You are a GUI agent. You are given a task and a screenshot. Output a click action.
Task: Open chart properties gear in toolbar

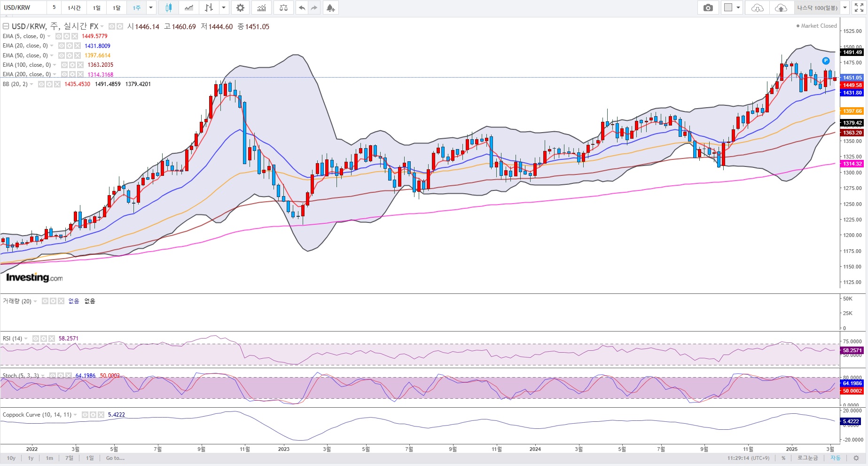[240, 8]
